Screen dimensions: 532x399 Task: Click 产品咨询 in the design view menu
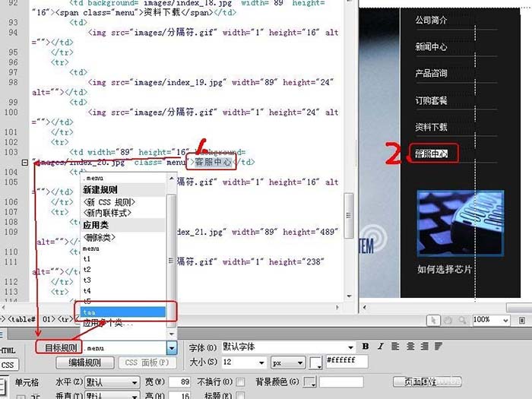431,73
